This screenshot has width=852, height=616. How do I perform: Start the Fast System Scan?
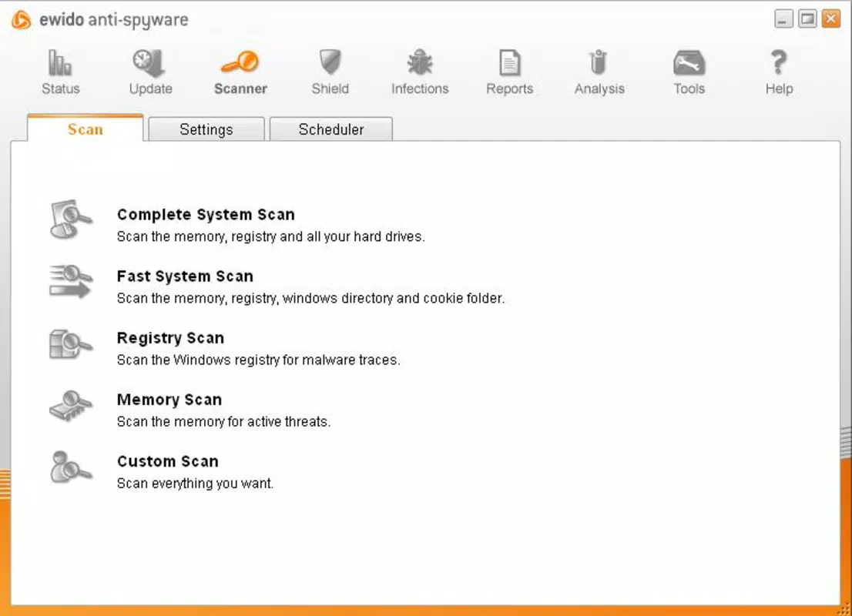[186, 276]
